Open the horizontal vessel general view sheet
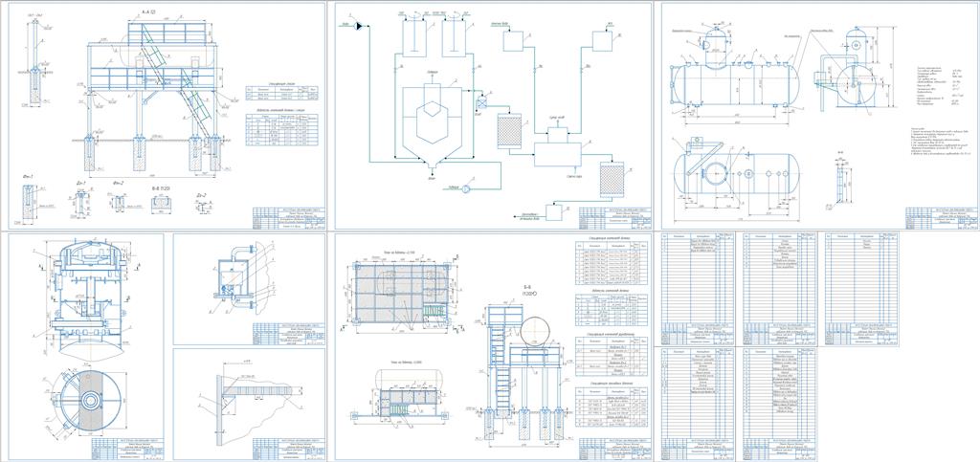The image size is (980, 462). pyautogui.click(x=819, y=116)
